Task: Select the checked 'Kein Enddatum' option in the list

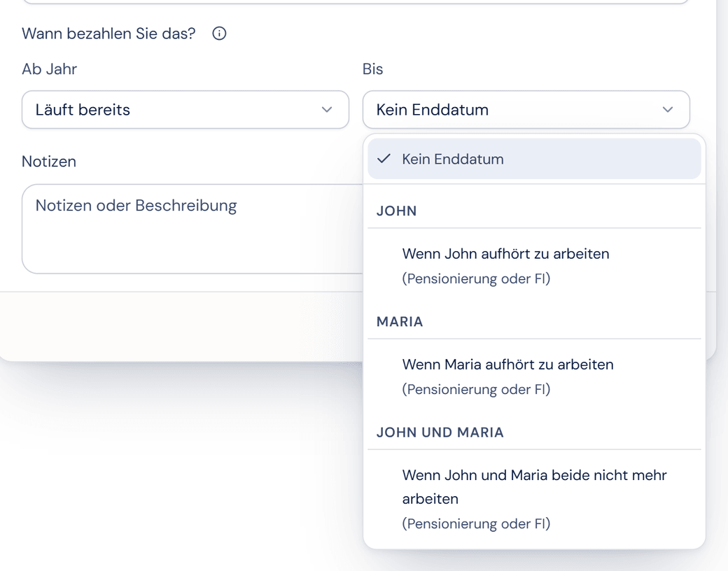Action: (534, 159)
